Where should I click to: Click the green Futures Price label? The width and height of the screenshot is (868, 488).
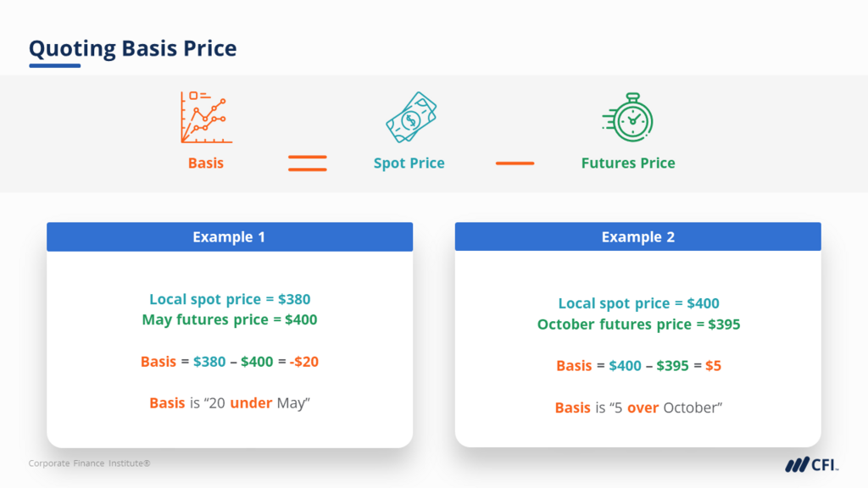(628, 164)
